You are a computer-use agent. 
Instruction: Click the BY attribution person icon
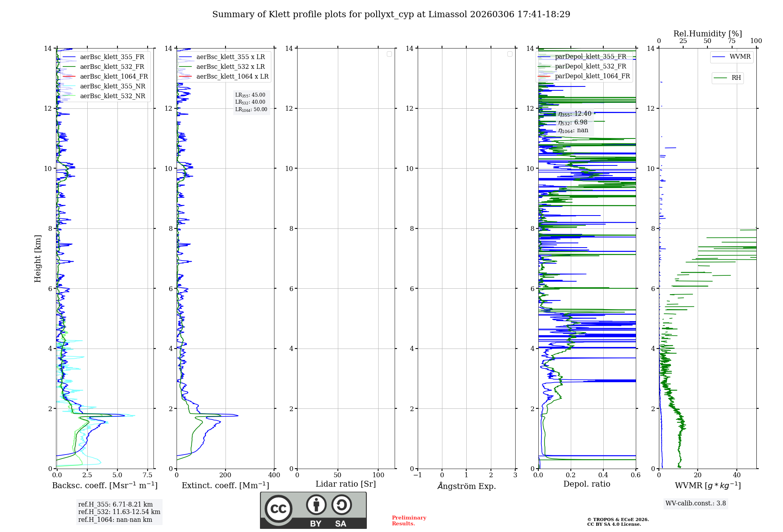tap(316, 505)
